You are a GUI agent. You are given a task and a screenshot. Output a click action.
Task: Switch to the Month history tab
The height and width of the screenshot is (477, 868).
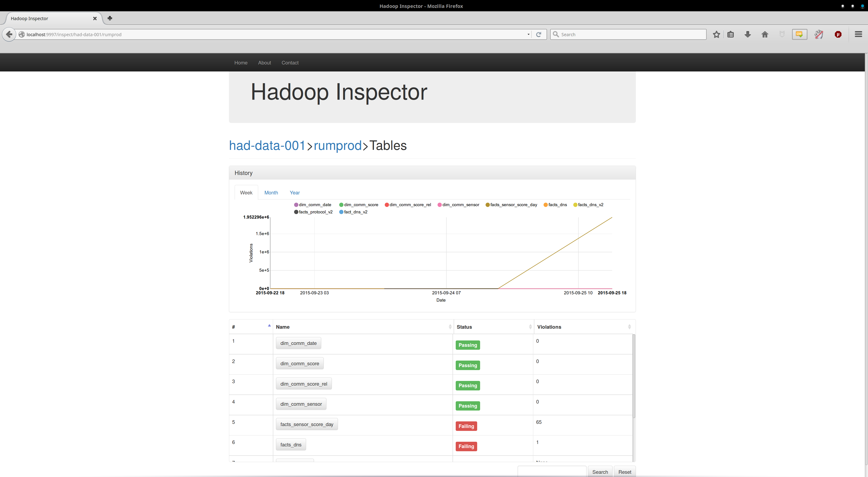tap(271, 193)
